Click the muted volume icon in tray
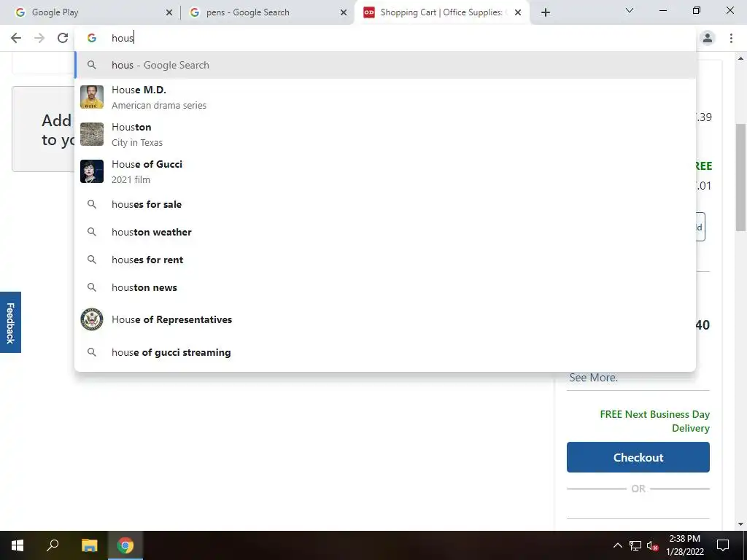Viewport: 747px width, 560px height. point(652,545)
